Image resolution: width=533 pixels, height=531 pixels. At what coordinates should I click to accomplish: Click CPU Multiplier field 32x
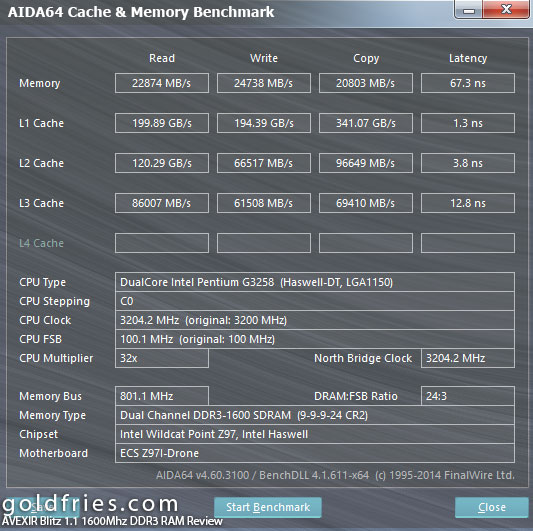tap(162, 358)
